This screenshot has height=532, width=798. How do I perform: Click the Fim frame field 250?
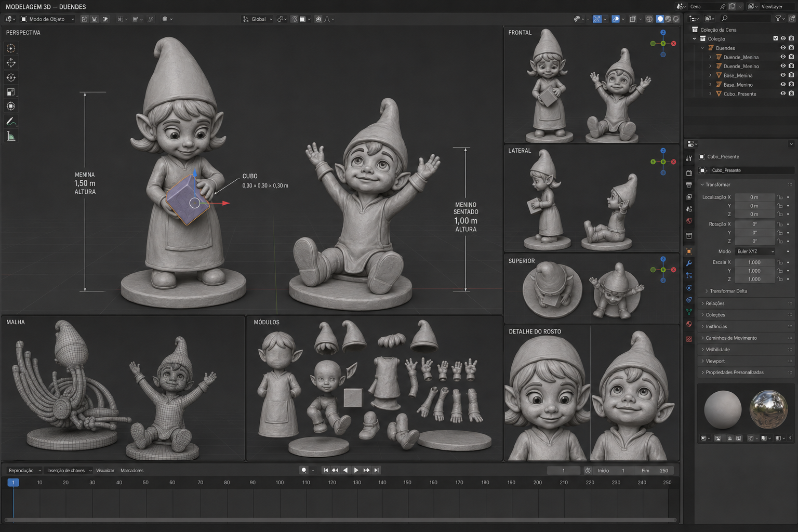(x=655, y=470)
